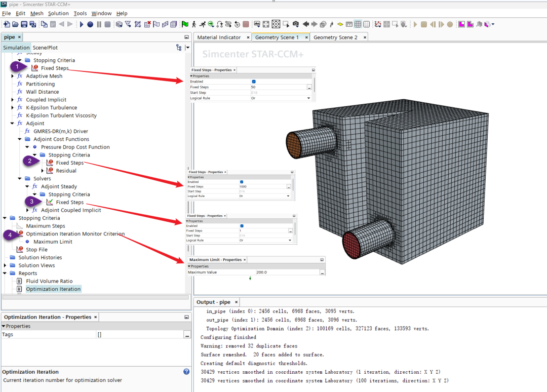Select the Stop File criterion
The image size is (547, 392).
[x=36, y=250]
